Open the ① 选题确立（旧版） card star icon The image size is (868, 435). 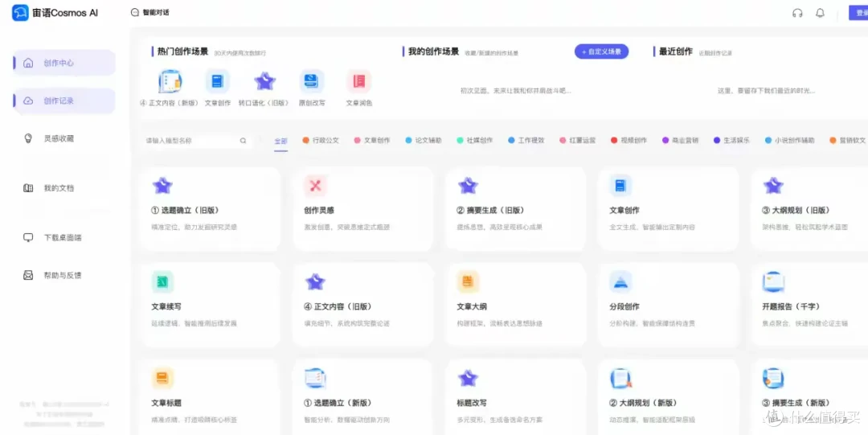tap(162, 186)
